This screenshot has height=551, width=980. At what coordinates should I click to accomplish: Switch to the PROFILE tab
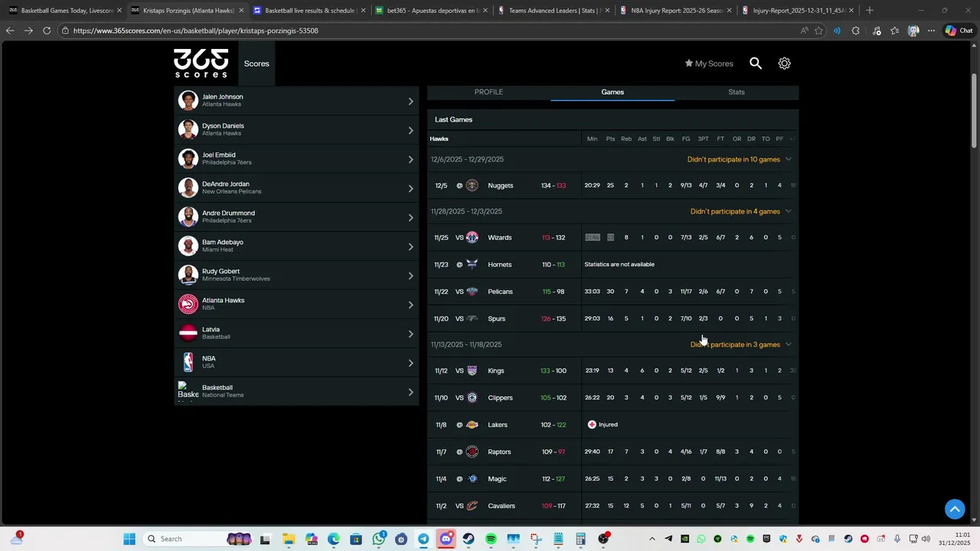click(488, 92)
